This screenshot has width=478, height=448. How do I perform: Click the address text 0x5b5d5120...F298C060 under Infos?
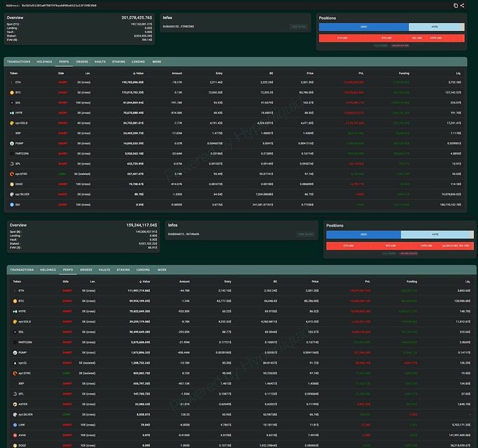coord(179,27)
